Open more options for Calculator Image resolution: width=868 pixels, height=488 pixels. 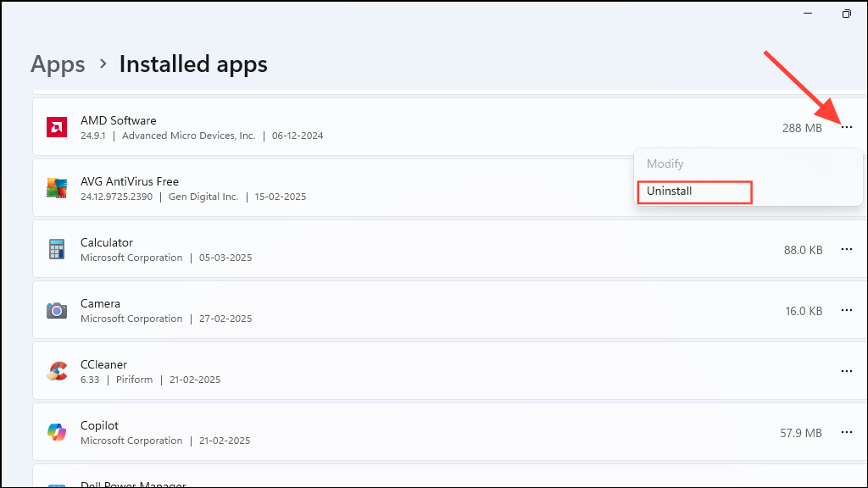pyautogui.click(x=847, y=250)
